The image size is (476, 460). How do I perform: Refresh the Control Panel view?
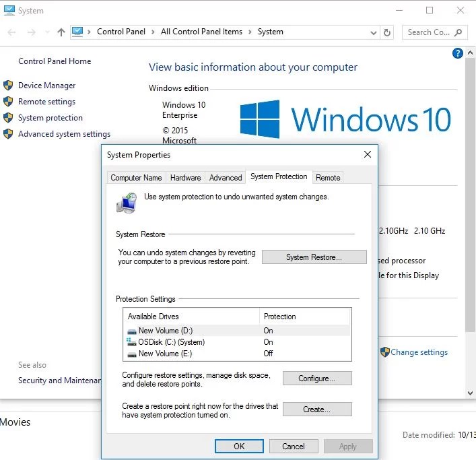(x=386, y=32)
